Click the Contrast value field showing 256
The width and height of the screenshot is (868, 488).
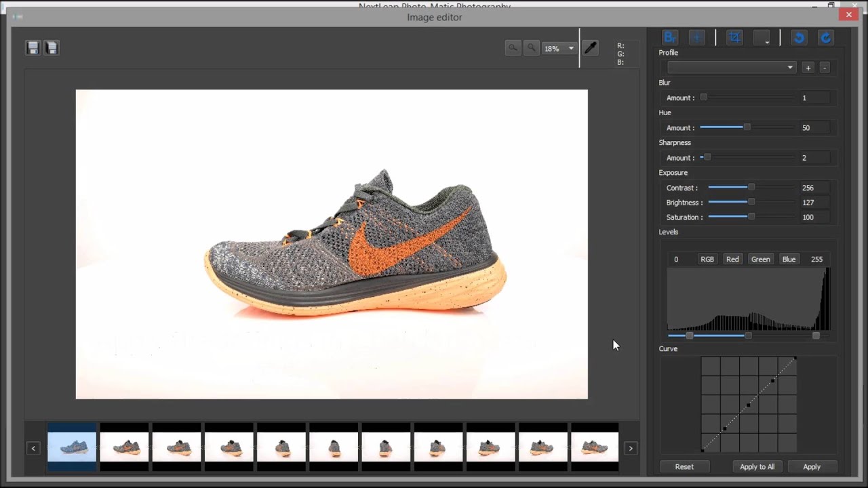coord(816,188)
